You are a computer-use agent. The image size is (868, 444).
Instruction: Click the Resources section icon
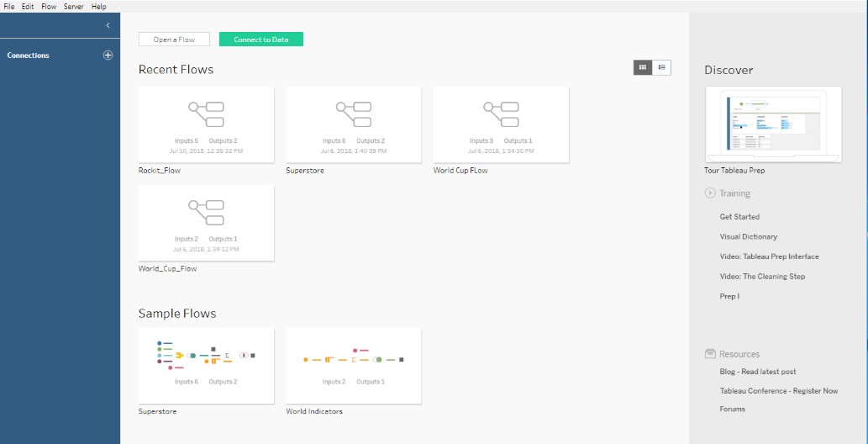click(710, 354)
